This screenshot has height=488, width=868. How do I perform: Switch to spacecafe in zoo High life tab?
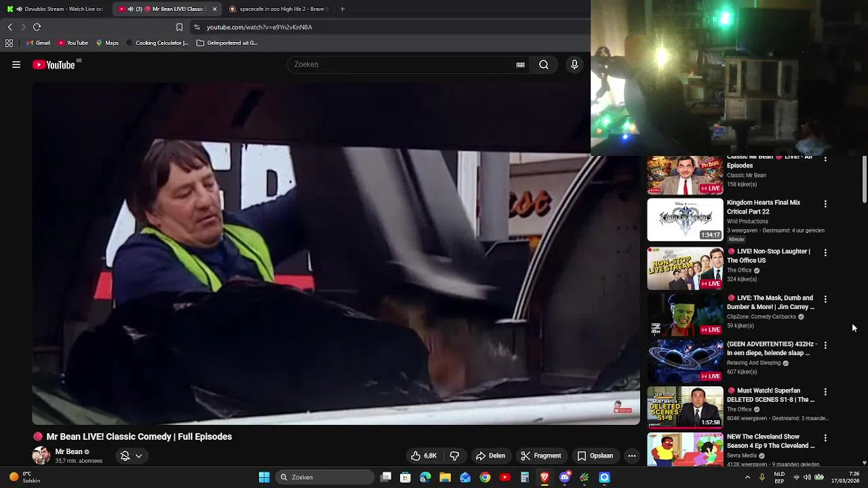pyautogui.click(x=279, y=9)
